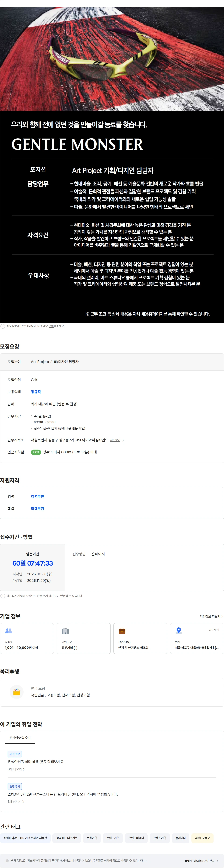Click the 홈페이지 application method link
Viewport: 224px width, 868px height.
[98, 554]
